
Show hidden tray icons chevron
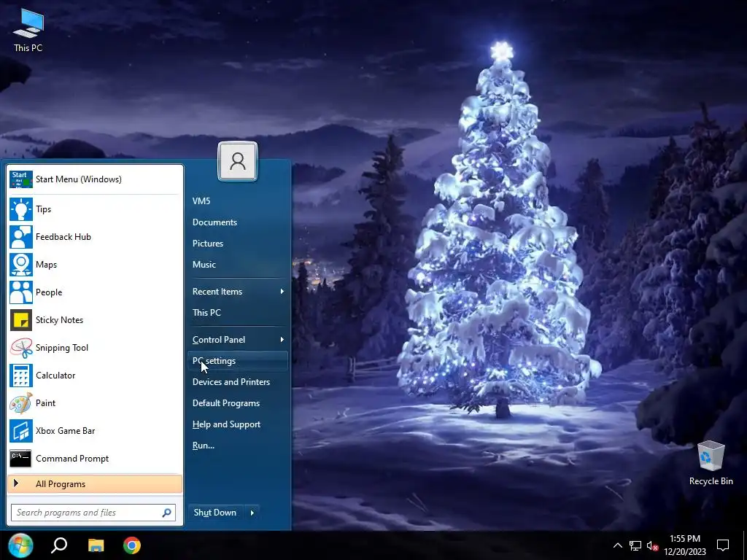tap(617, 545)
